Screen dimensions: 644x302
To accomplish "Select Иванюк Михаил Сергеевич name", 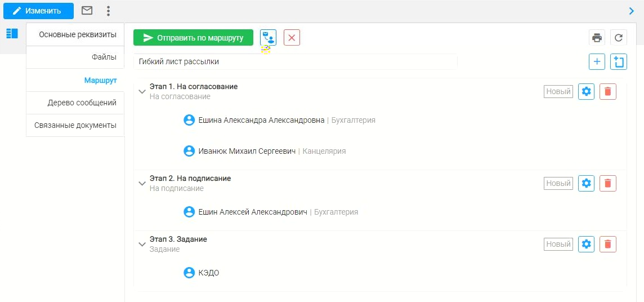I will (247, 151).
